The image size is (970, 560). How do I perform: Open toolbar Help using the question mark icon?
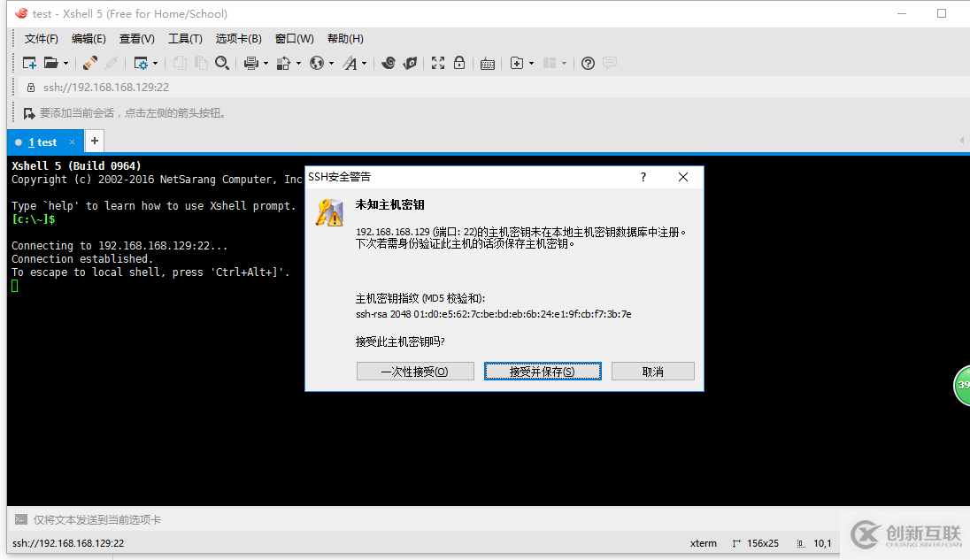click(587, 63)
